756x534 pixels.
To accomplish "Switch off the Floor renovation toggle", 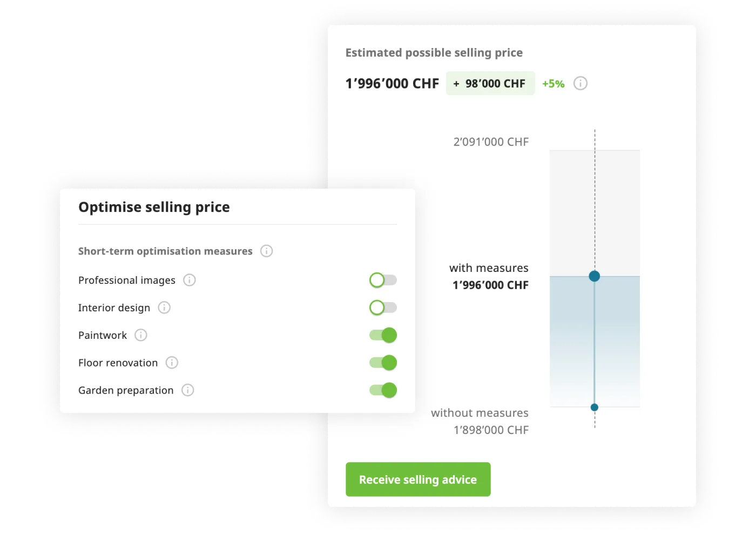I will pos(383,363).
